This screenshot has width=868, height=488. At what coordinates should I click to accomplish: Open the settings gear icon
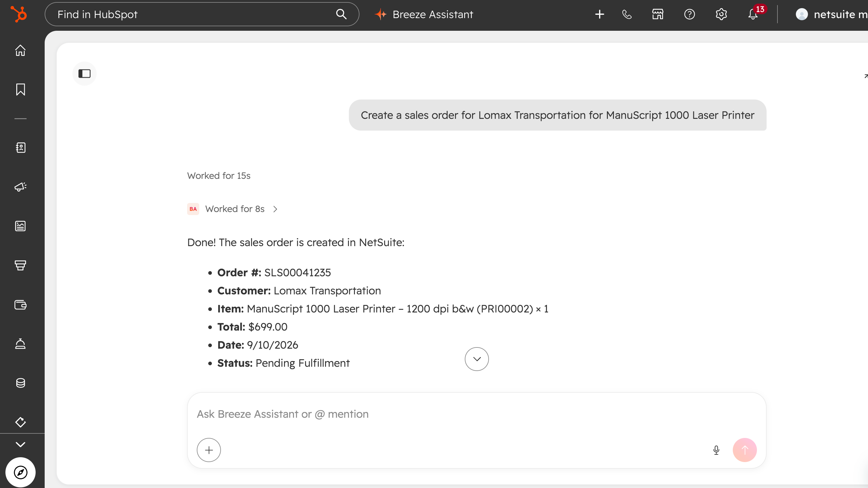tap(721, 14)
